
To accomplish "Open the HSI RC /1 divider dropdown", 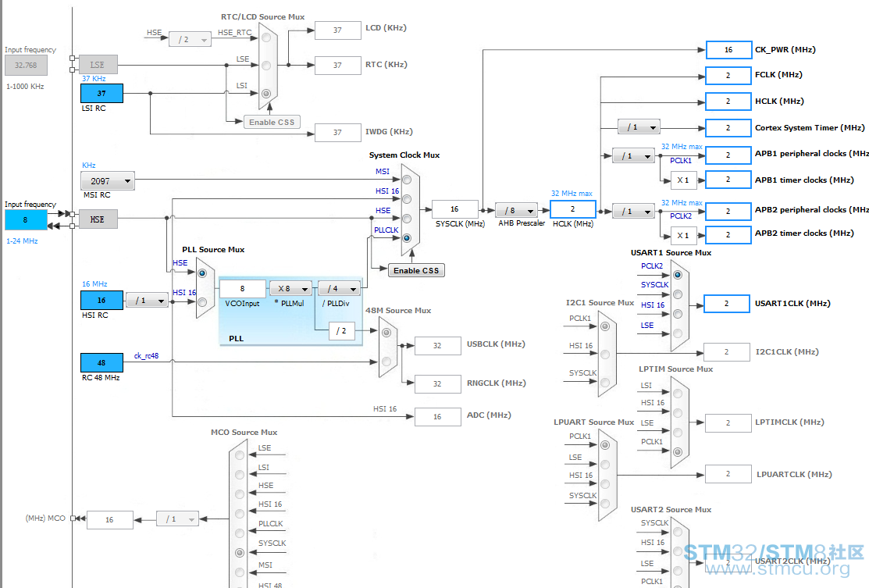I will coord(147,301).
